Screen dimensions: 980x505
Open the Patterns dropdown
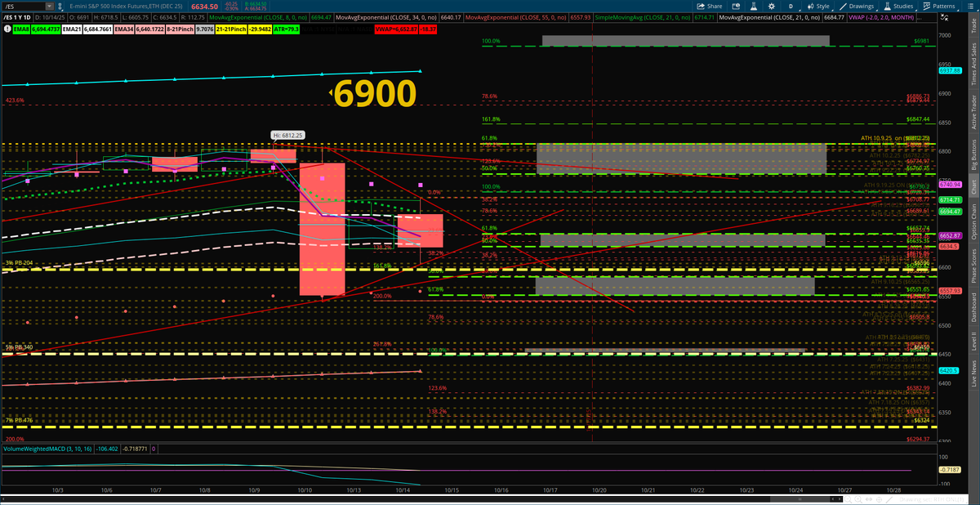coord(939,6)
